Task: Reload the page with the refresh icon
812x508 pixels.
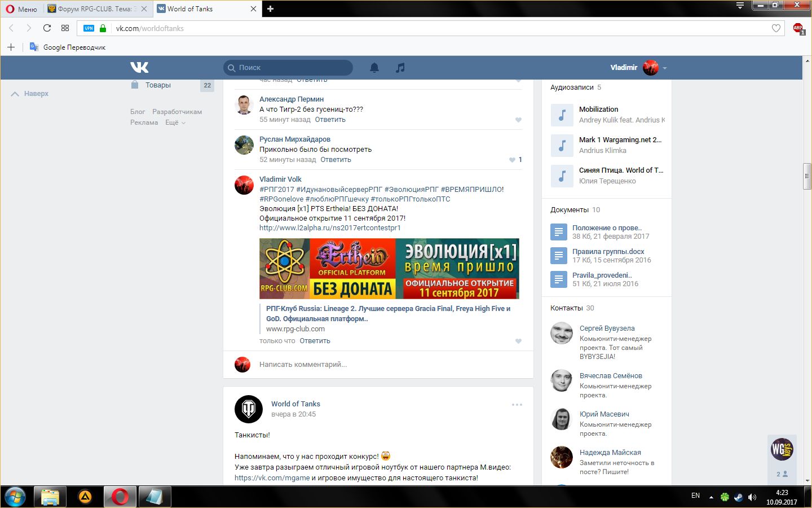Action: click(x=47, y=28)
